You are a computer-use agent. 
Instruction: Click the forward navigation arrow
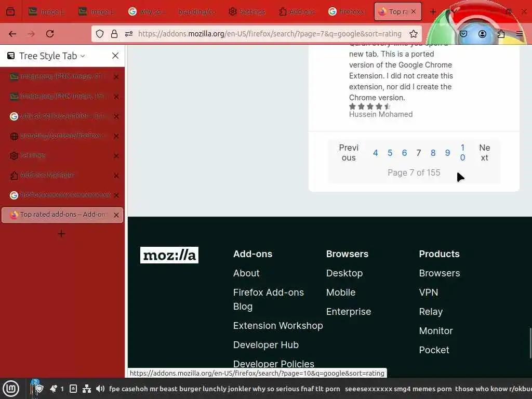[x=31, y=34]
